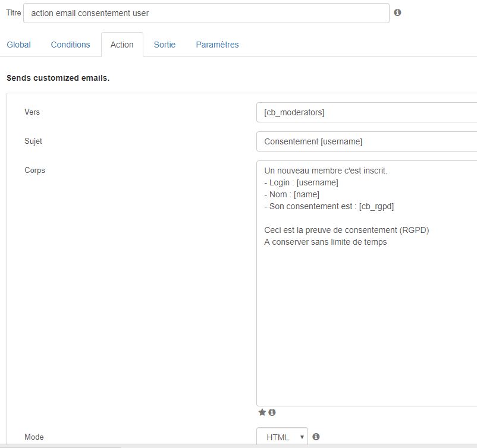Go to the Sortie tab
This screenshot has height=448, width=477.
point(165,45)
